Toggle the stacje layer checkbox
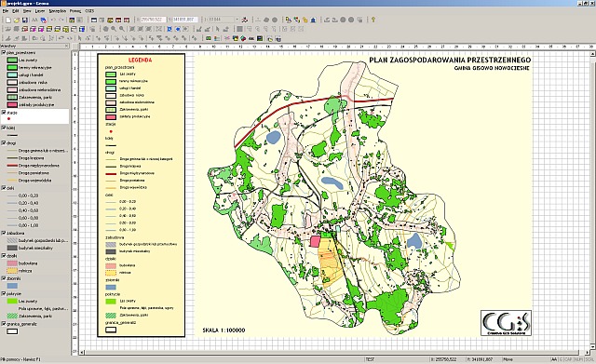Screen dimensions: 596x364 [4, 113]
